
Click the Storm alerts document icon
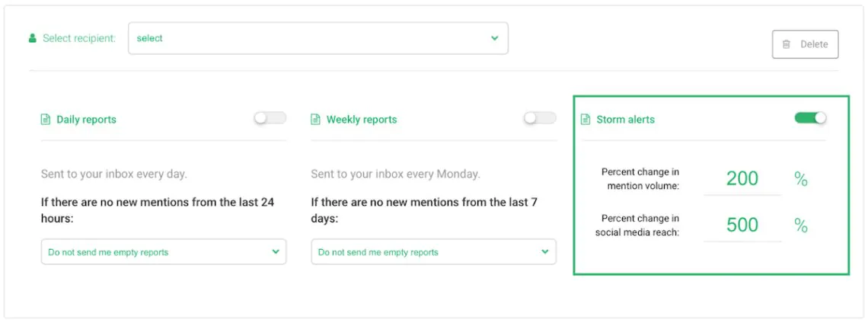click(585, 119)
